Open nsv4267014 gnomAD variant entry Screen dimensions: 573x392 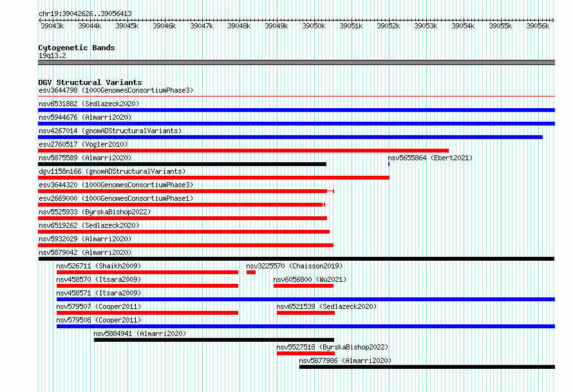pos(110,131)
